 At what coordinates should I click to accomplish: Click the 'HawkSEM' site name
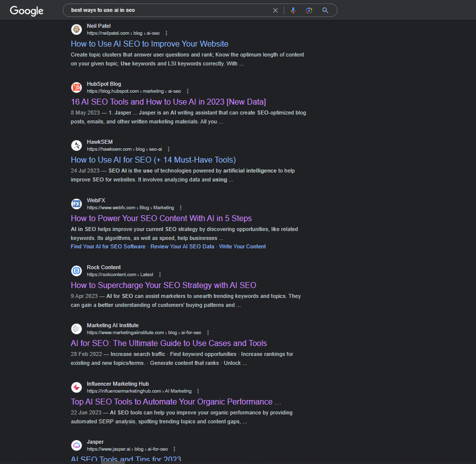tap(100, 142)
